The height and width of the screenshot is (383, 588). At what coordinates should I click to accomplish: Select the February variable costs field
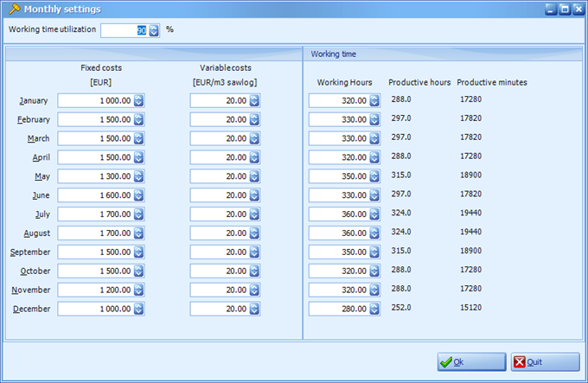pyautogui.click(x=225, y=119)
